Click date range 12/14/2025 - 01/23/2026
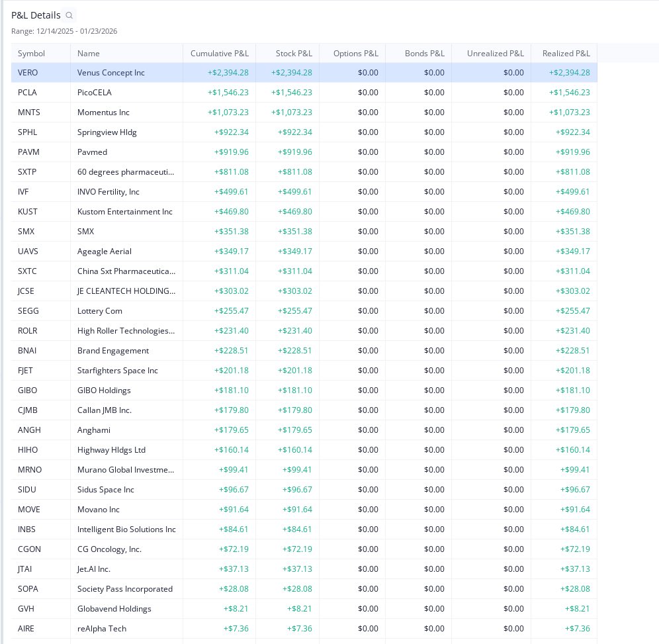 pos(77,31)
